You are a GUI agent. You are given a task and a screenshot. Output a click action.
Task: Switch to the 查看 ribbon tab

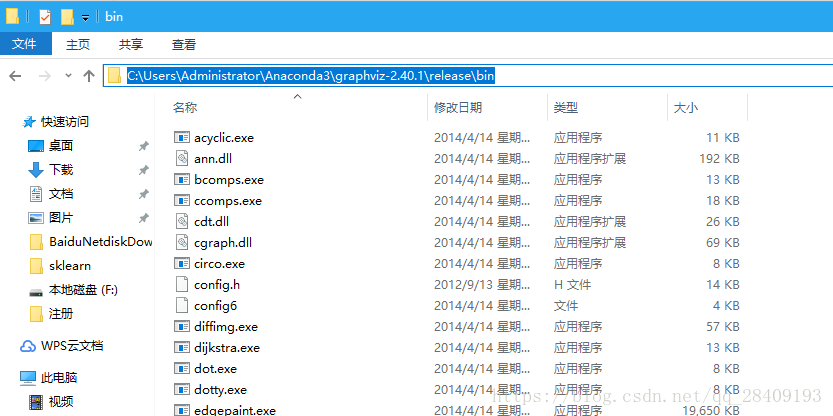184,45
